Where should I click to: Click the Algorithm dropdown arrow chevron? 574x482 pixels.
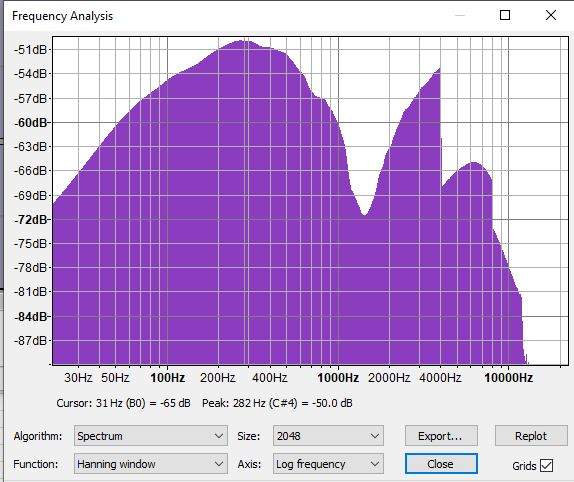[x=219, y=436]
